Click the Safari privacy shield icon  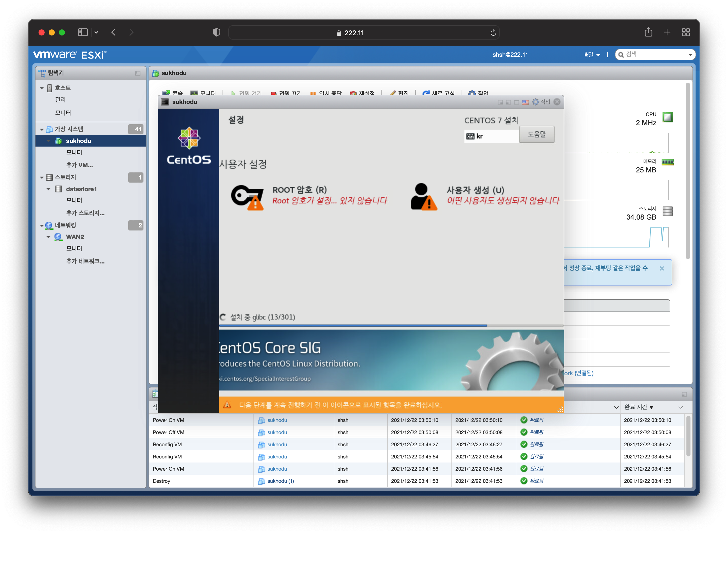click(216, 32)
